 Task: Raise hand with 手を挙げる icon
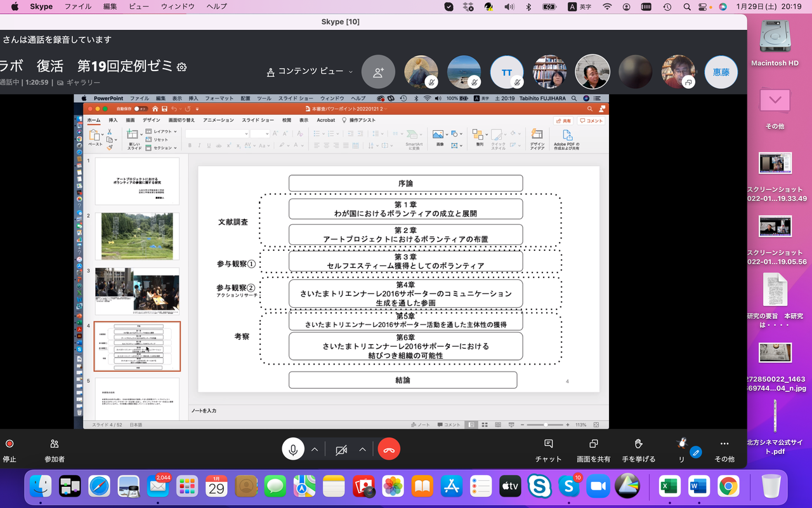(x=639, y=444)
